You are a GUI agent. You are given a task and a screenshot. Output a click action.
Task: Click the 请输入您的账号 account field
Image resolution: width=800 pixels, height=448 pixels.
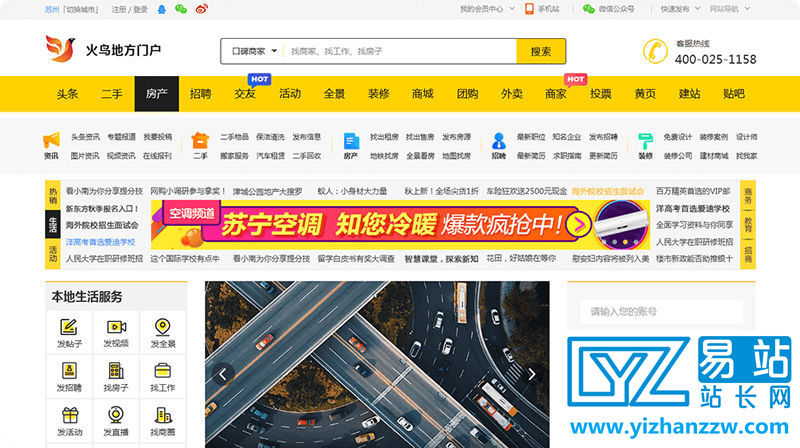(x=661, y=311)
